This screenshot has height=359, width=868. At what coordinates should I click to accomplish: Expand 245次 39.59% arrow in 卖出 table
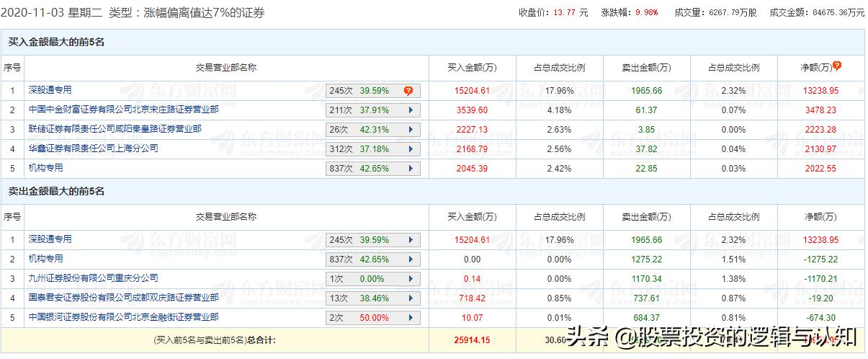pyautogui.click(x=411, y=240)
